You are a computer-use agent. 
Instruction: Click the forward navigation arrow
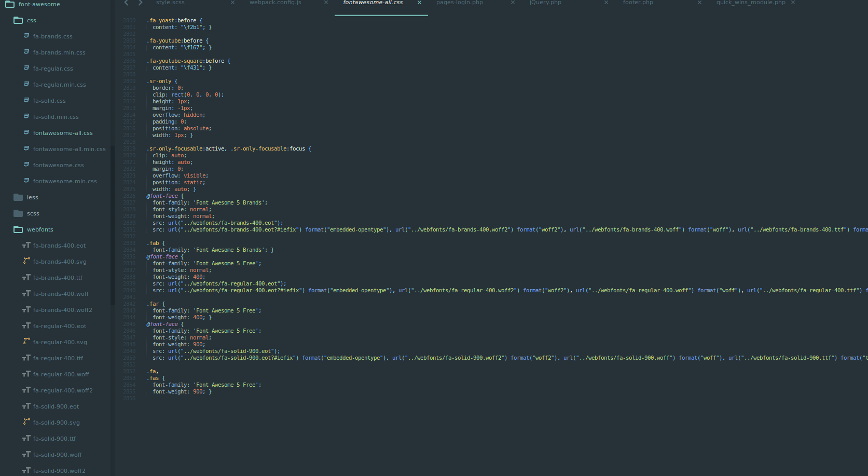click(140, 3)
